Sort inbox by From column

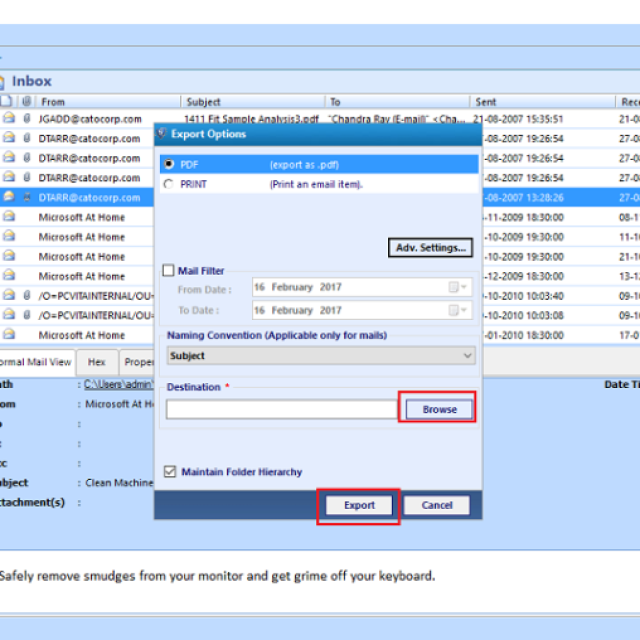point(109,102)
